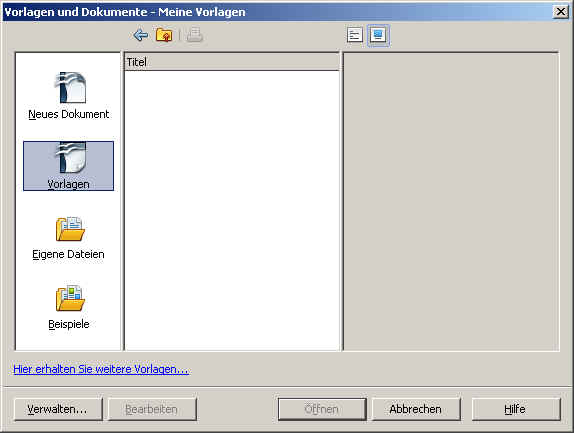574x433 pixels.
Task: Click the Öffnen button
Action: point(322,409)
